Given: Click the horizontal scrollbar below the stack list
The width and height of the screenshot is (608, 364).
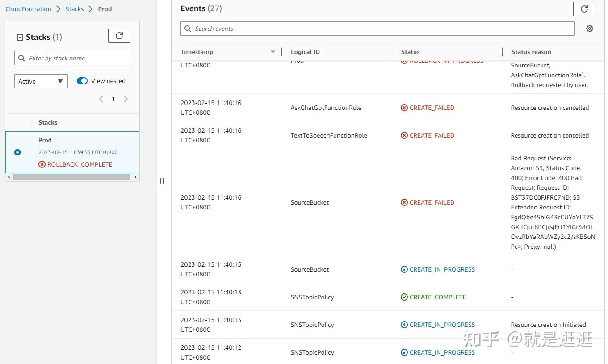Looking at the screenshot, I should click(72, 177).
